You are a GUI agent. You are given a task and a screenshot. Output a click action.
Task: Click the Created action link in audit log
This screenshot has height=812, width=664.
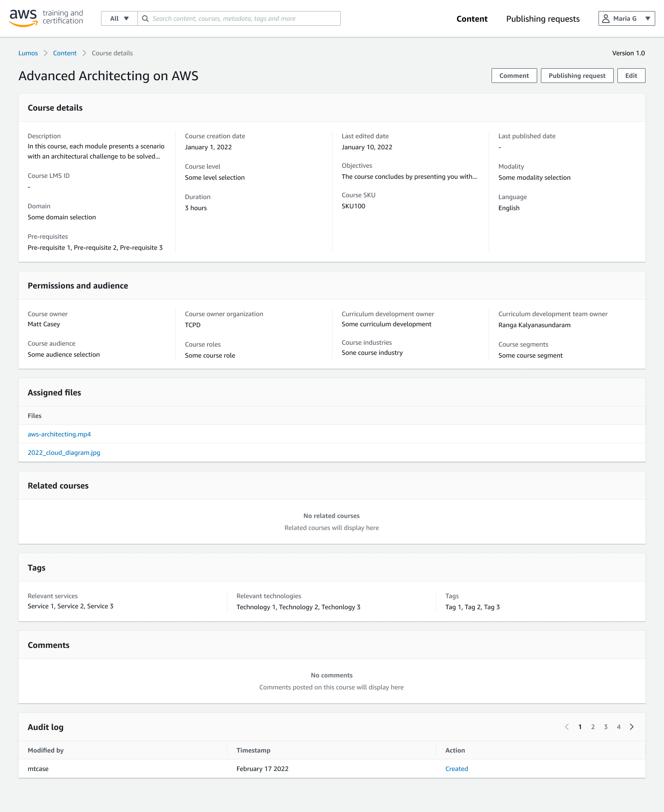pyautogui.click(x=456, y=769)
